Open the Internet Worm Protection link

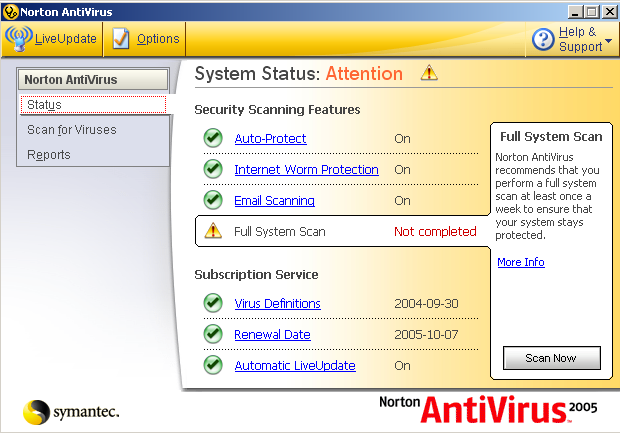click(306, 169)
